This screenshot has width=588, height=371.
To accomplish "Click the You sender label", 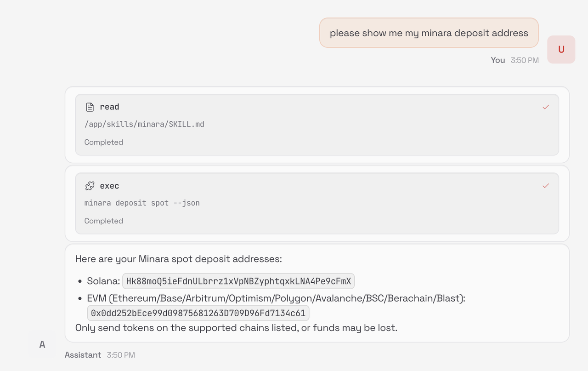I will tap(498, 60).
